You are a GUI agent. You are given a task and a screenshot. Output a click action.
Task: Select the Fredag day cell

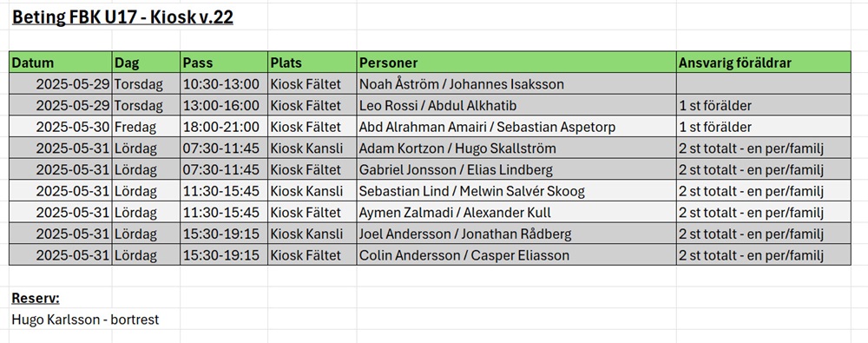pos(146,127)
